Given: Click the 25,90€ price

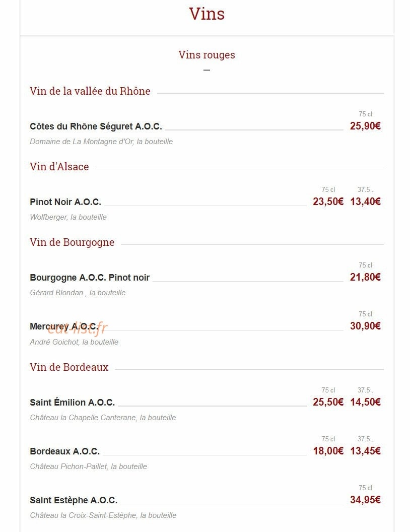Looking at the screenshot, I should click(365, 126).
